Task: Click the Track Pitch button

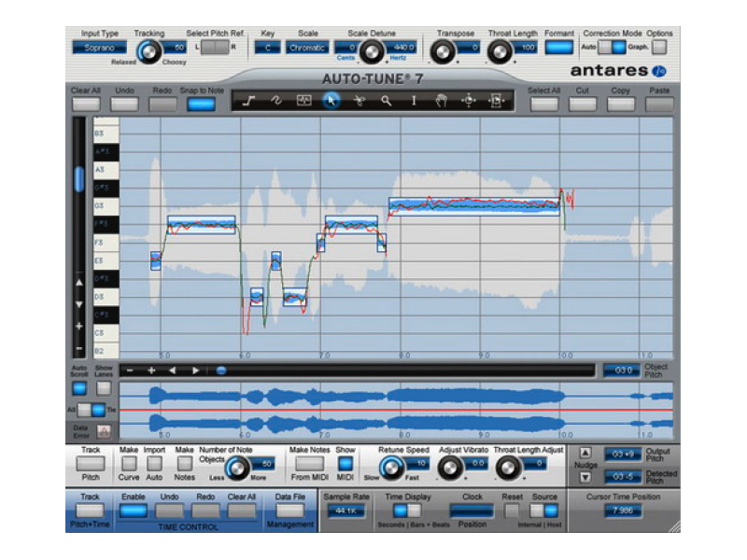Action: 91,463
